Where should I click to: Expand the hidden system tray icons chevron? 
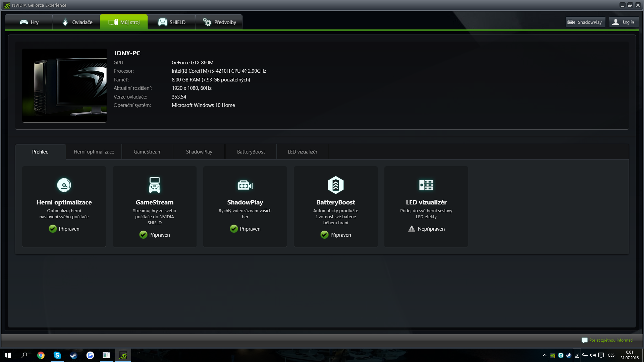[x=544, y=355]
